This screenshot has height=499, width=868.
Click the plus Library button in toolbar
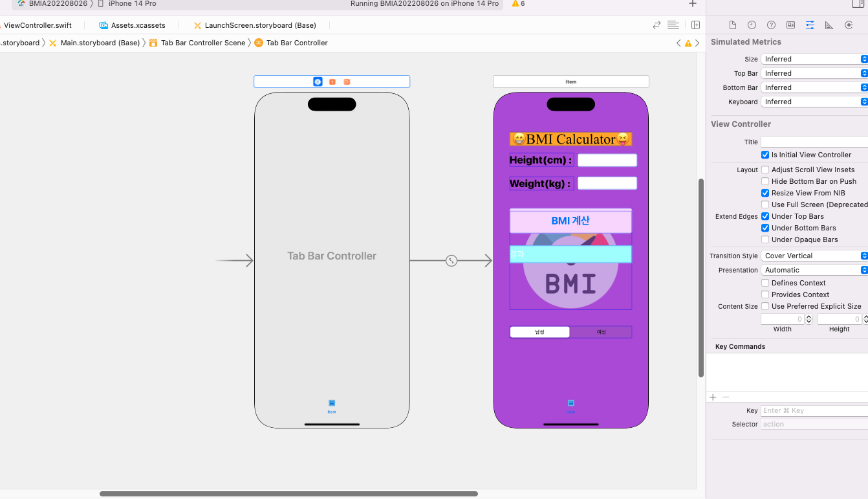693,4
